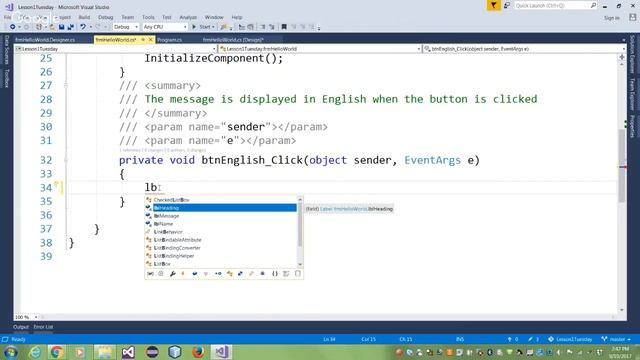Toggle the classes filter icon in IntelliSense

coord(230,274)
